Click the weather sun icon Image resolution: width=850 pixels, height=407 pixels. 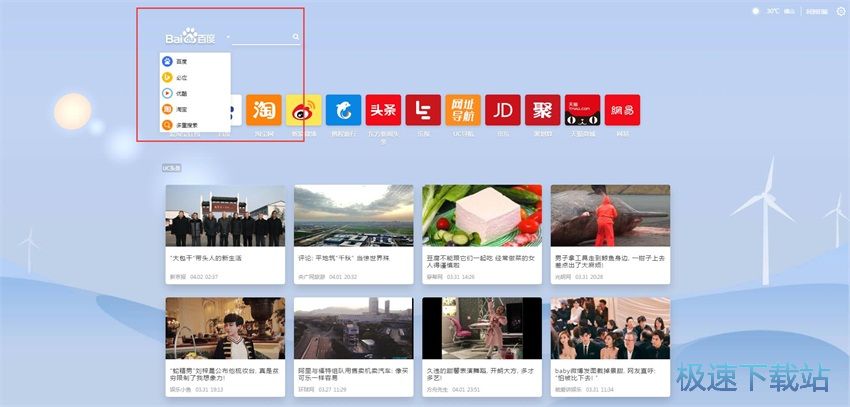pos(756,11)
